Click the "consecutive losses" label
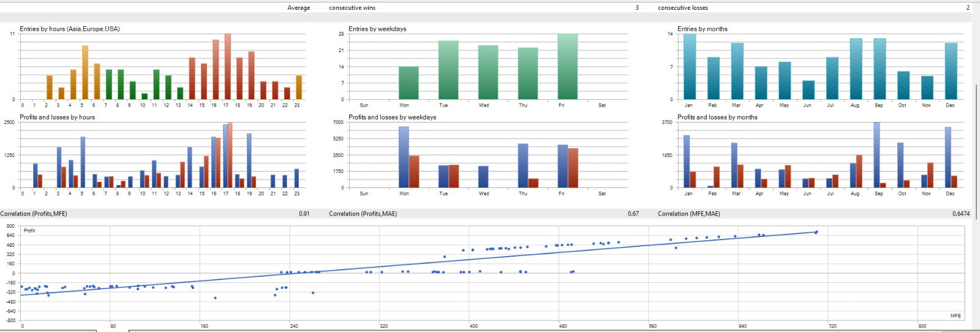This screenshot has height=332, width=980. coord(683,8)
